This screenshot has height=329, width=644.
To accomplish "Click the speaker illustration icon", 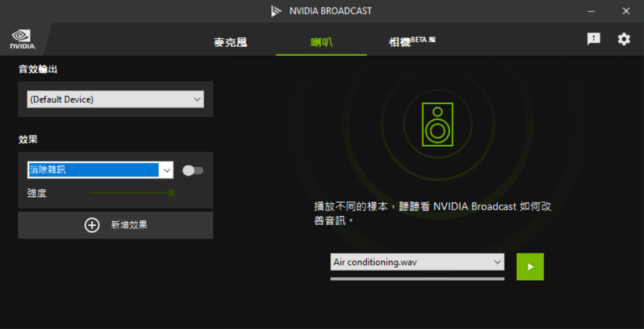I will tap(438, 124).
